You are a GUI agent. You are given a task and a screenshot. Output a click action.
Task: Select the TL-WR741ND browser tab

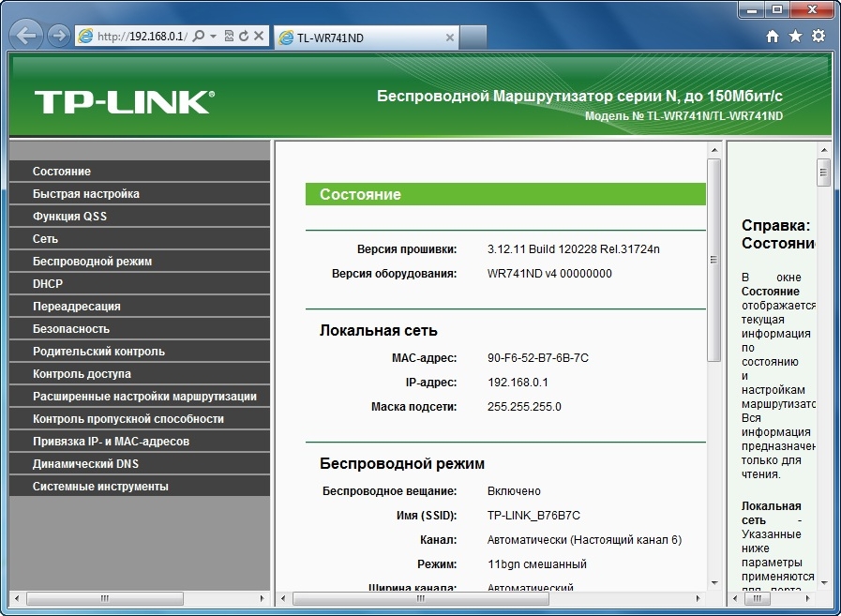coord(367,38)
